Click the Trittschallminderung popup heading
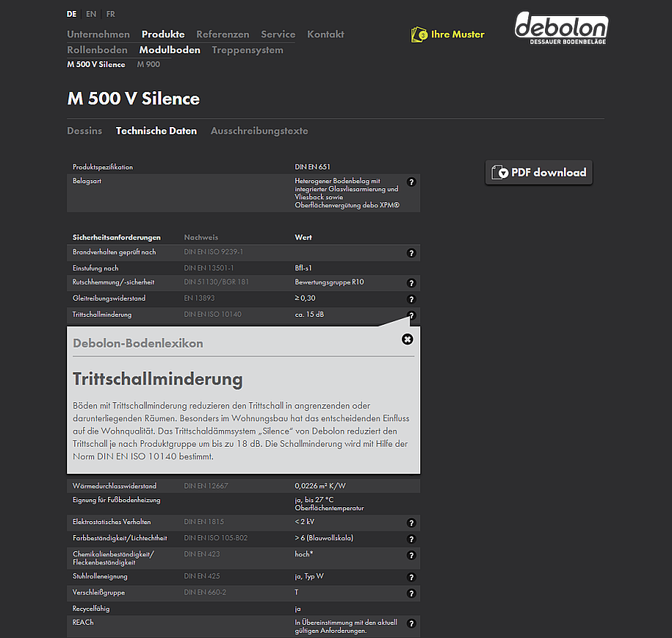The image size is (672, 638). pos(158,379)
